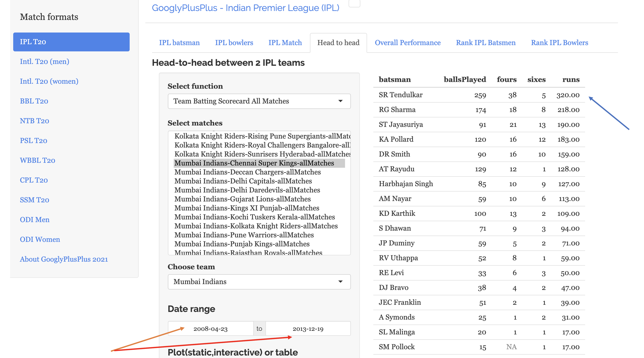Select the highlighted IPL T20 format

point(71,42)
